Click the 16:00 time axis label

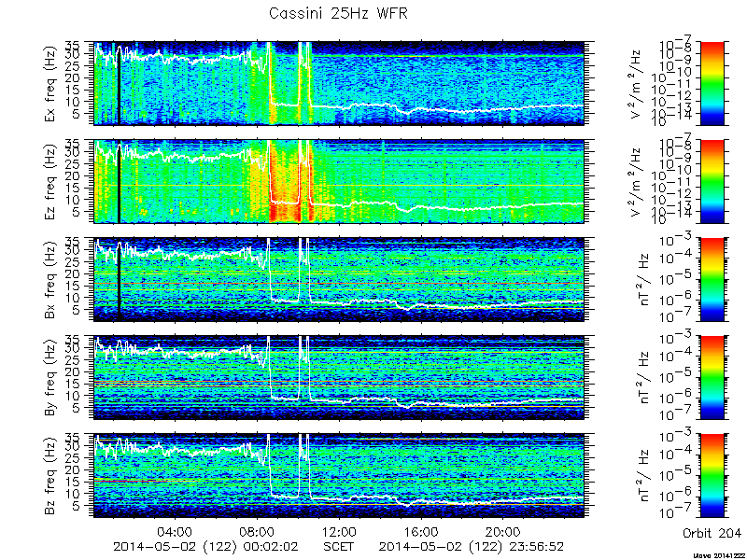(421, 531)
